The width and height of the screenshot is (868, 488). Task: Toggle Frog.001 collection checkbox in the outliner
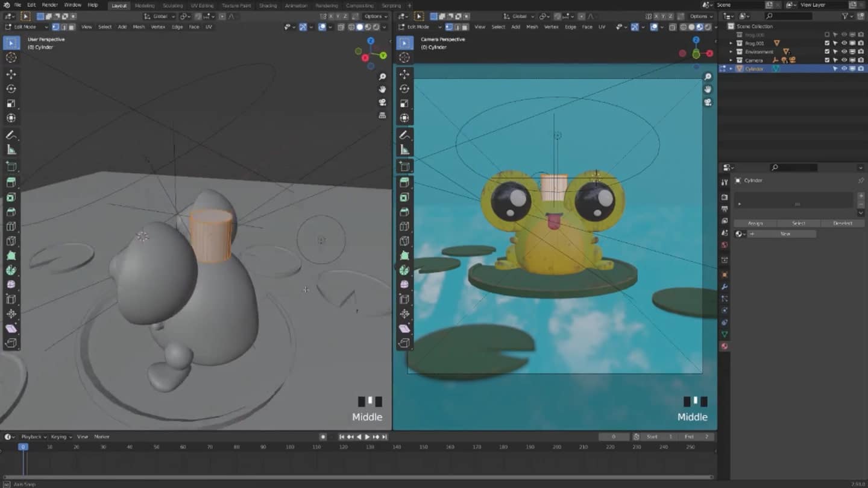[827, 43]
